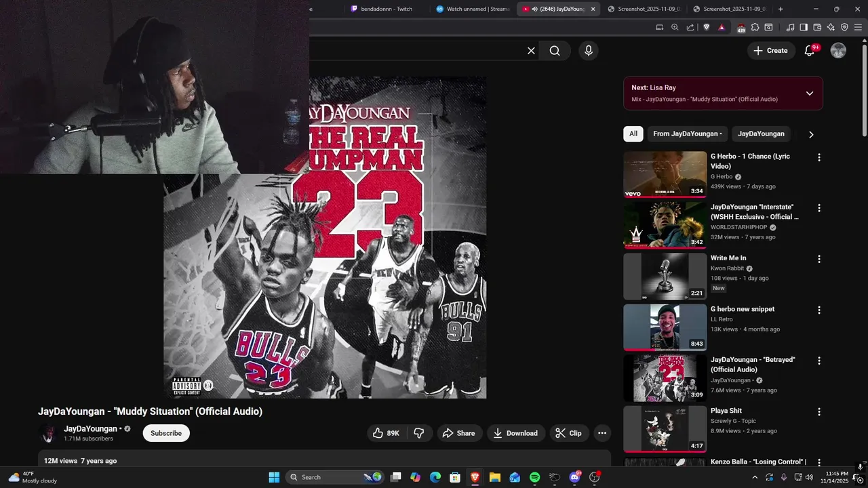
Task: Open the JayDaYoungan channel avatar
Action: (x=48, y=433)
